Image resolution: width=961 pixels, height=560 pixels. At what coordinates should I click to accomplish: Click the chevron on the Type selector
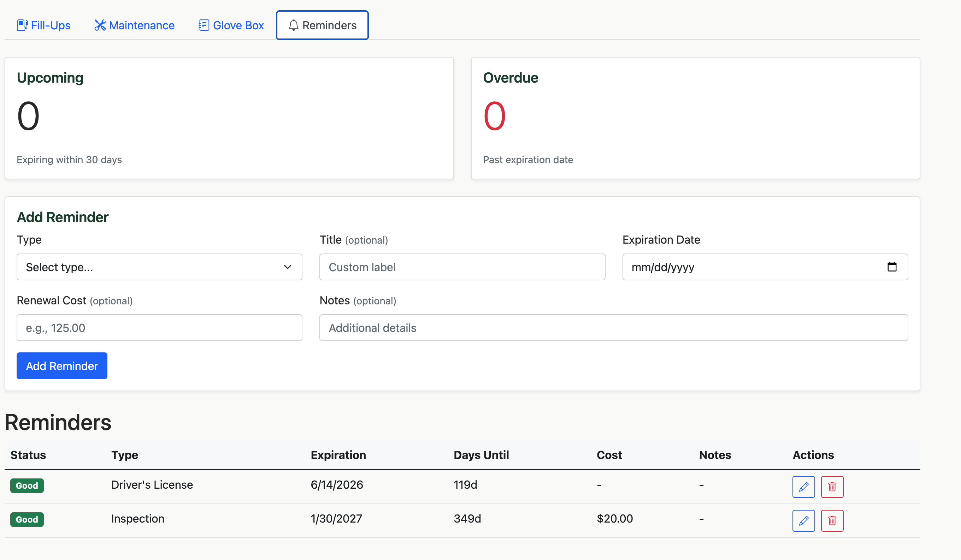point(287,267)
